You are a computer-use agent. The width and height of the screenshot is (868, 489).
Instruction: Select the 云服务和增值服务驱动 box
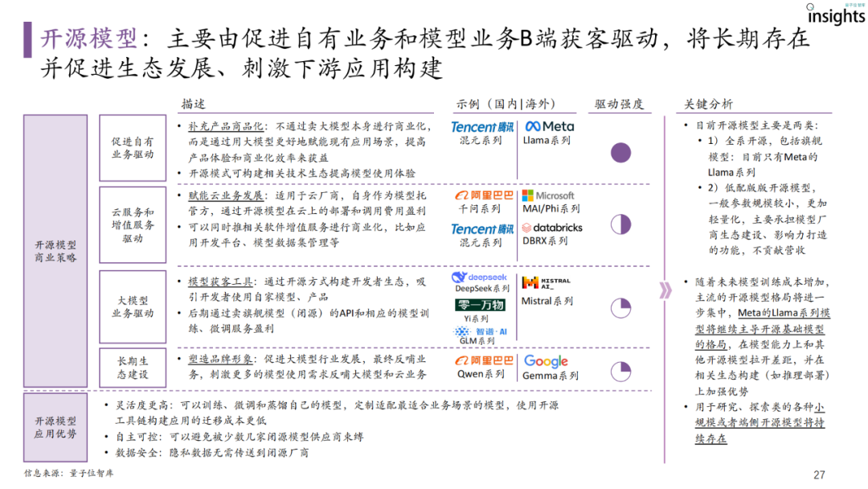coord(133,225)
